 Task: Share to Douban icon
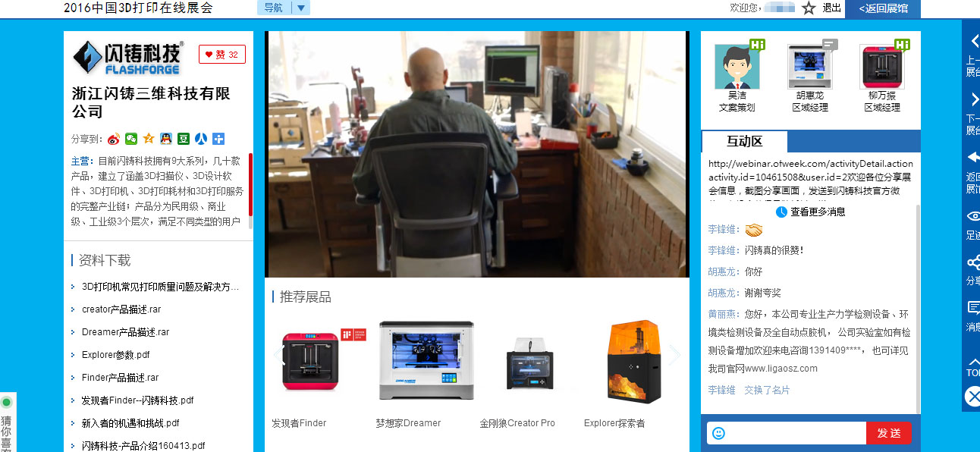pos(184,139)
